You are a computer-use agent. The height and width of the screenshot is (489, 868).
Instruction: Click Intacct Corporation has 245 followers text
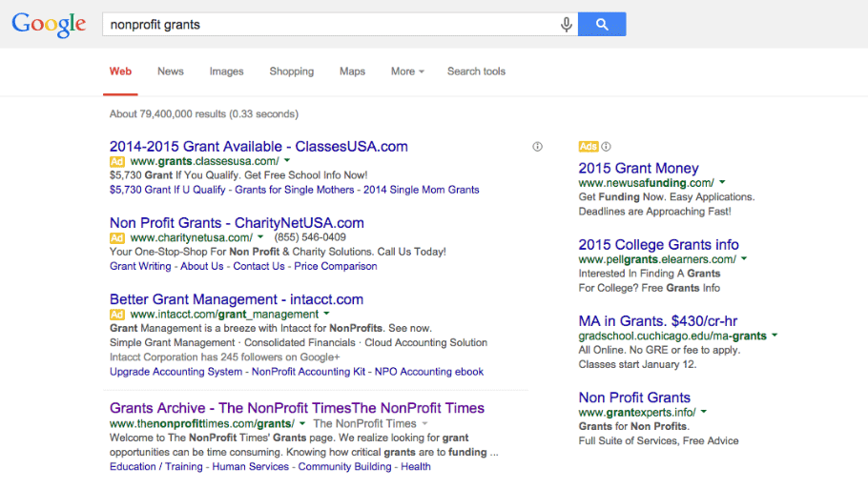pos(225,357)
